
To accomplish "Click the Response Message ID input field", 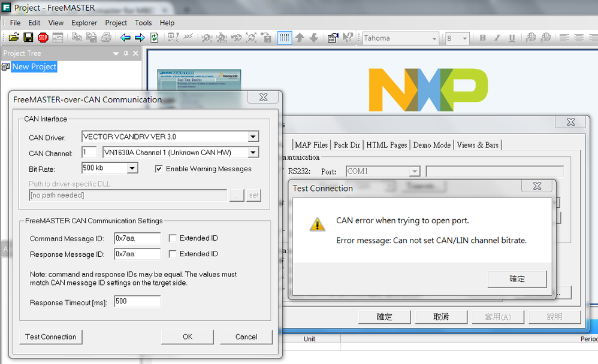I will point(137,254).
